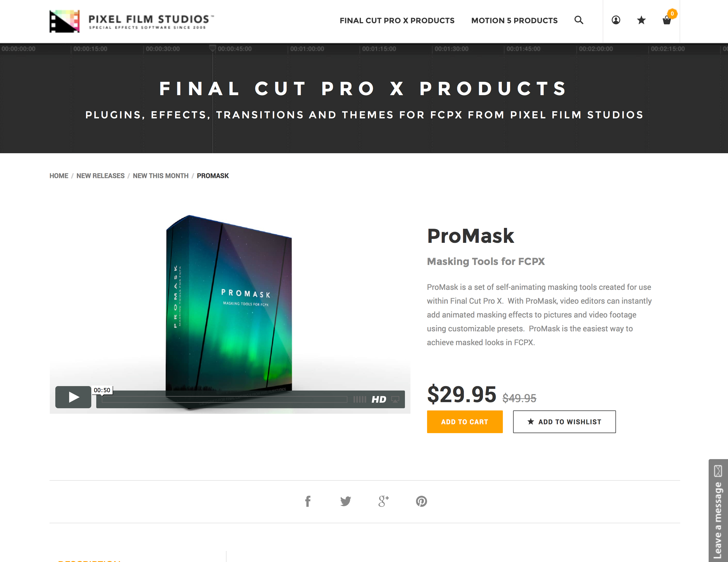This screenshot has height=562, width=728.
Task: Open the shopping cart basket icon
Action: [667, 20]
